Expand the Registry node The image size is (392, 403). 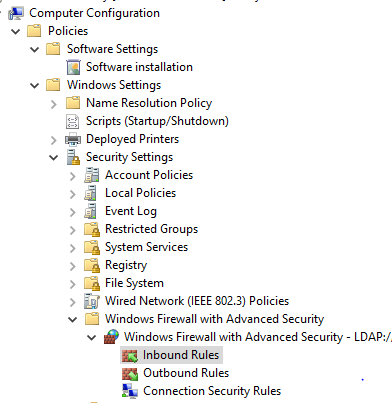[73, 266]
